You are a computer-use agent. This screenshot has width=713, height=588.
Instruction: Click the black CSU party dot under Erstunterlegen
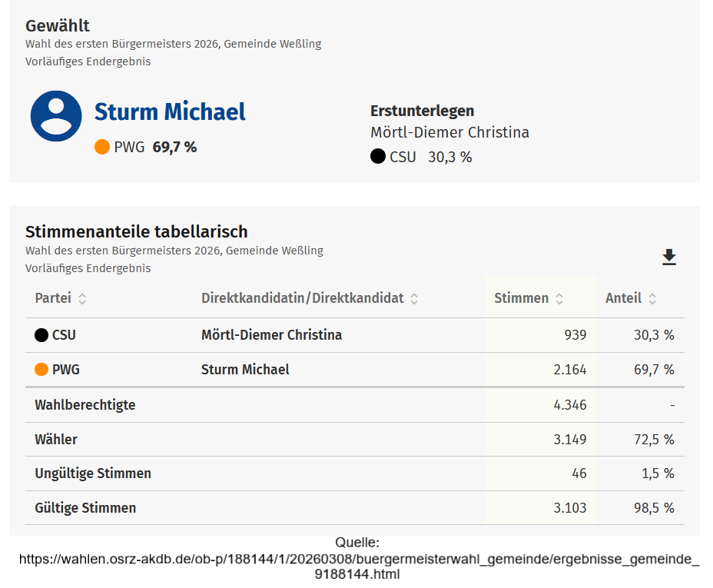[377, 156]
